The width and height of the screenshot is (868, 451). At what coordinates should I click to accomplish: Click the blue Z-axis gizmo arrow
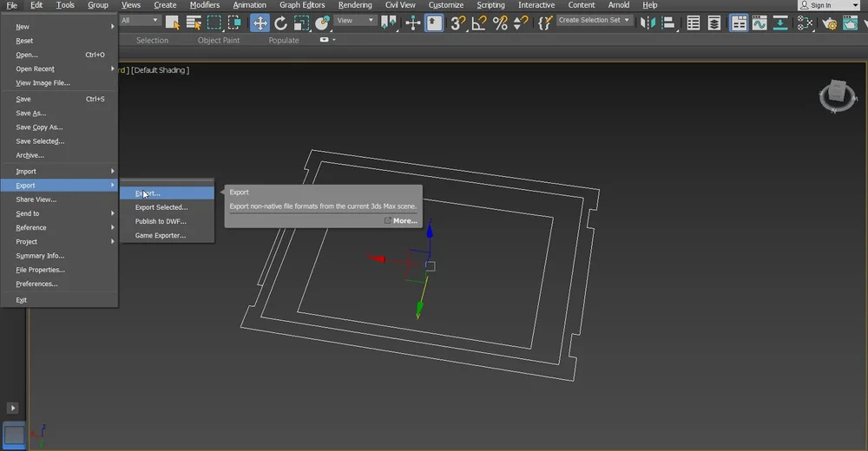tap(430, 229)
